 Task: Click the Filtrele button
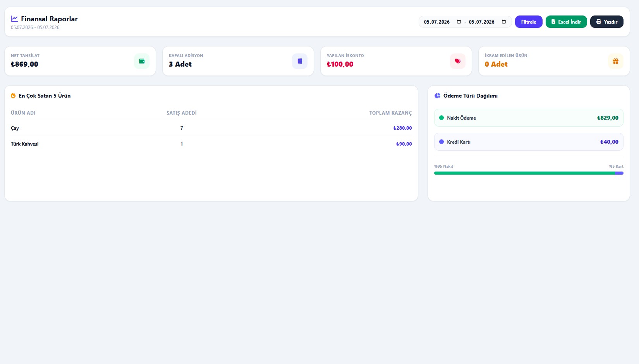(x=529, y=22)
